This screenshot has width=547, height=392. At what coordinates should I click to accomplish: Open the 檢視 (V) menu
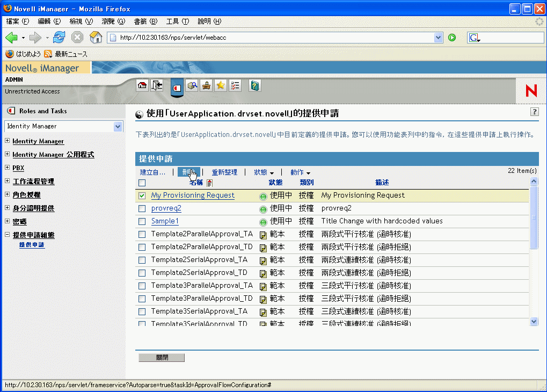coord(81,21)
